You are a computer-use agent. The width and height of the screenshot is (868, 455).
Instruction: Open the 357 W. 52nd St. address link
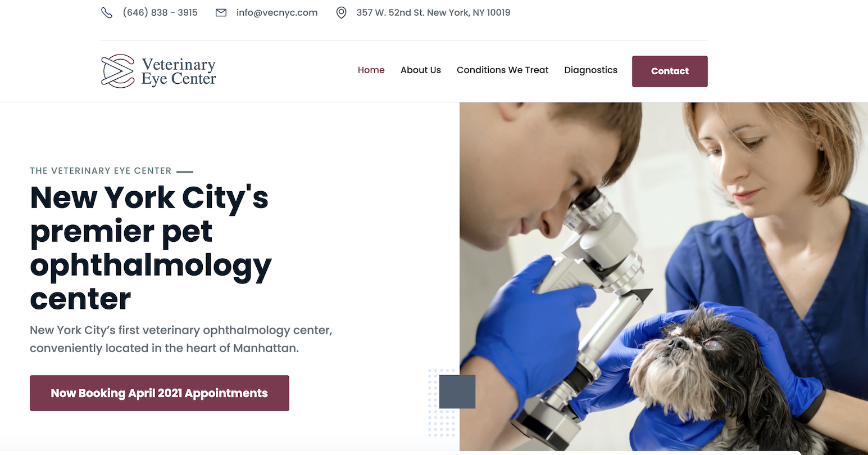pyautogui.click(x=433, y=12)
